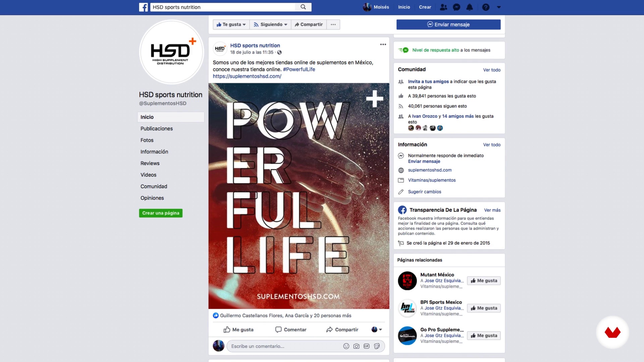This screenshot has height=362, width=644.
Task: Open suplementoshsd.com website in Información
Action: pyautogui.click(x=430, y=170)
